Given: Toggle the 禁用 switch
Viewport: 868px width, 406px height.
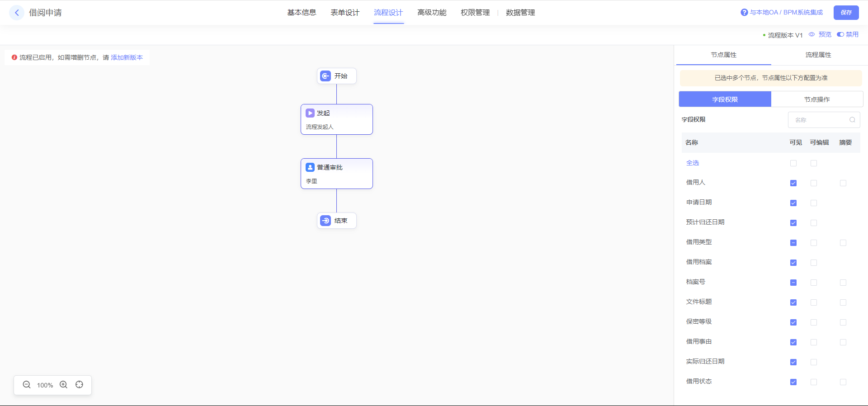Looking at the screenshot, I should (x=840, y=34).
